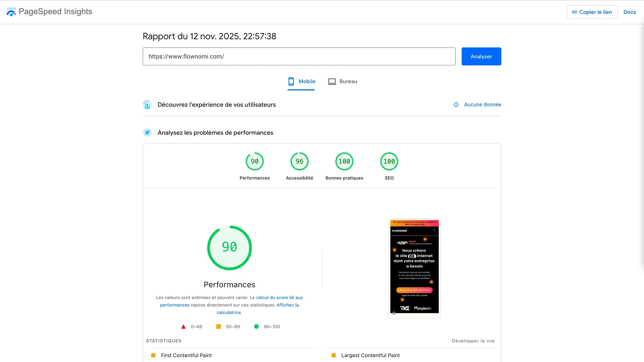The width and height of the screenshot is (644, 362).
Task: Open the Aucune donnée link
Action: coord(483,104)
